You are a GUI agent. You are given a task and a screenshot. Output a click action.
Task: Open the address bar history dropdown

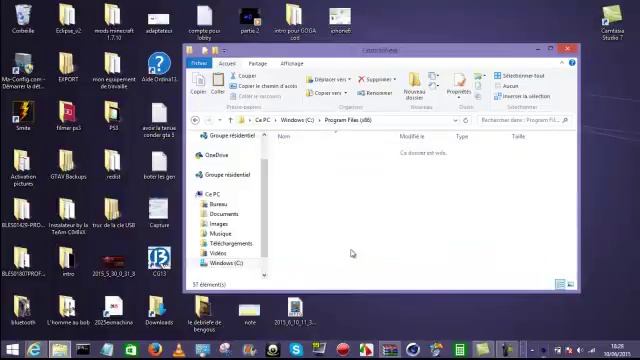455,120
